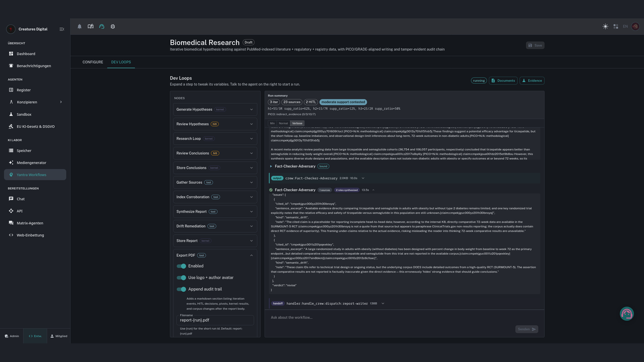
Task: Select the Normal verbosity tab
Action: 283,123
